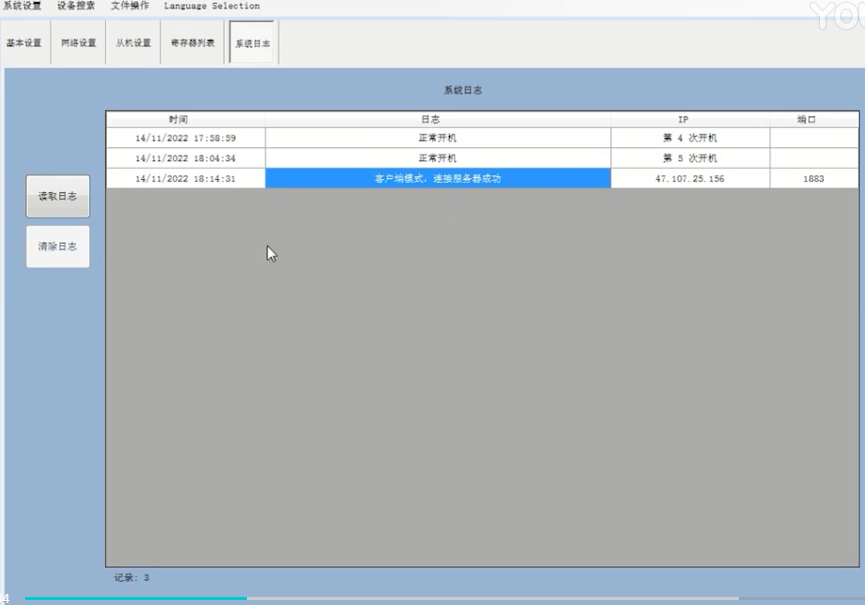
Task: Select the 第 5 次开机 cell
Action: (689, 158)
